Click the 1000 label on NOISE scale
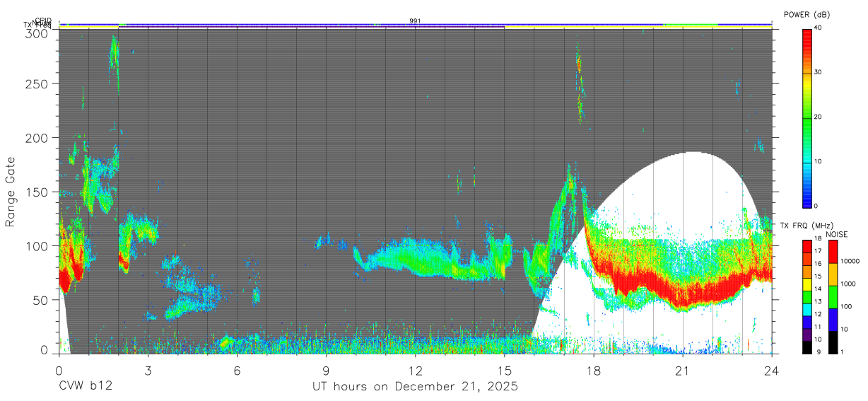868x401 pixels. click(848, 284)
